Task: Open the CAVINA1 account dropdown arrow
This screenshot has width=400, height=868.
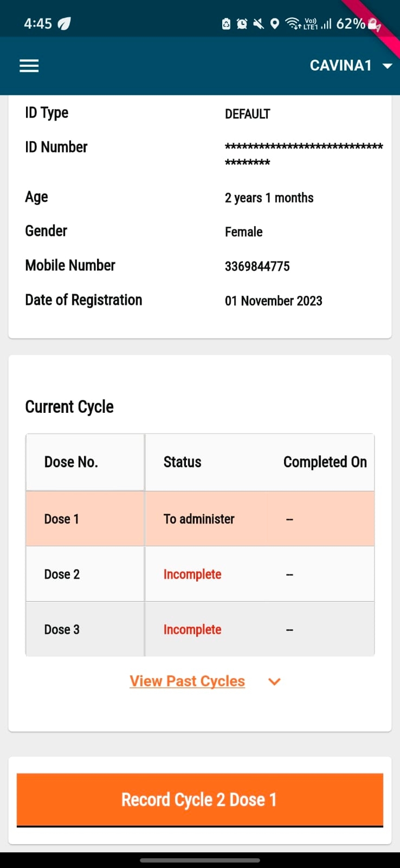Action: click(387, 66)
